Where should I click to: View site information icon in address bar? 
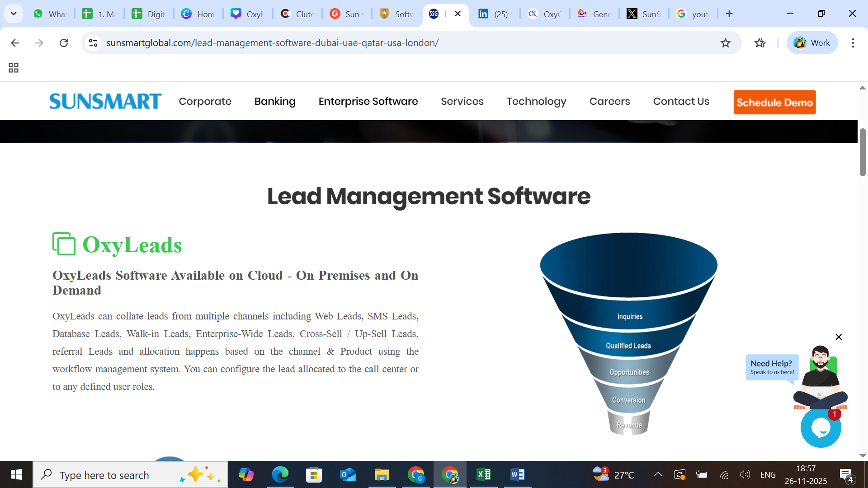(x=93, y=43)
